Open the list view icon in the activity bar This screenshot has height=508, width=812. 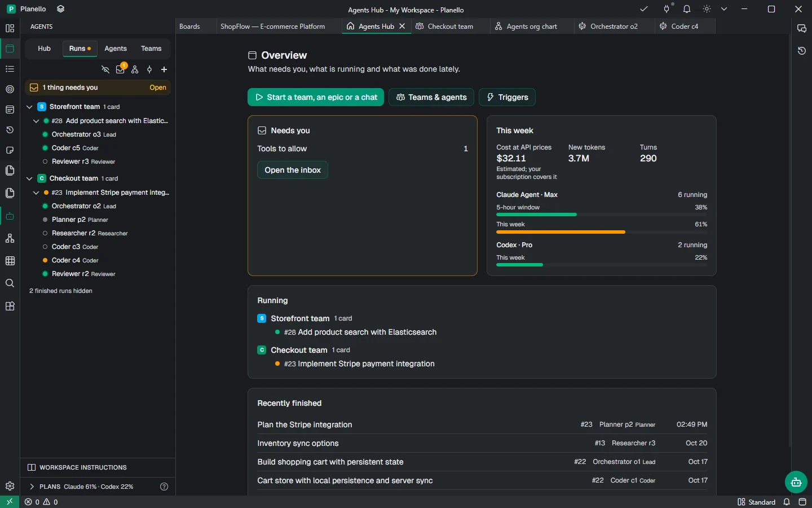click(10, 69)
